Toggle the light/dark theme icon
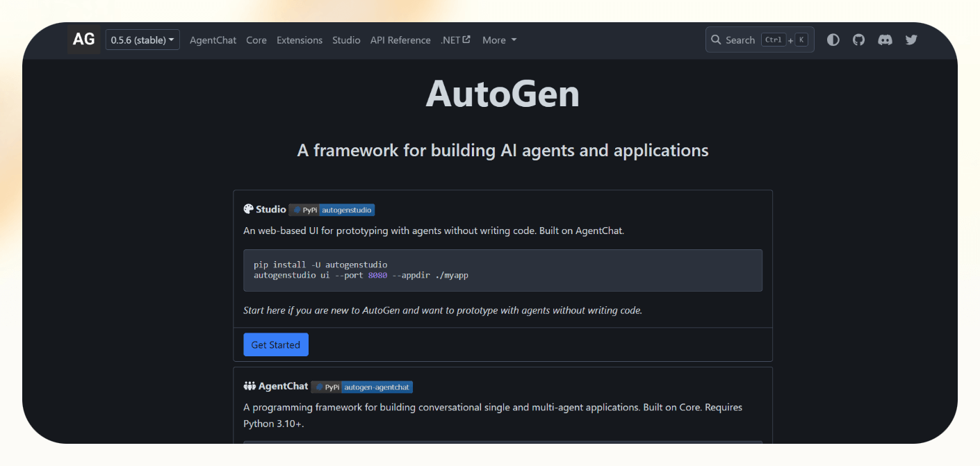 point(833,40)
